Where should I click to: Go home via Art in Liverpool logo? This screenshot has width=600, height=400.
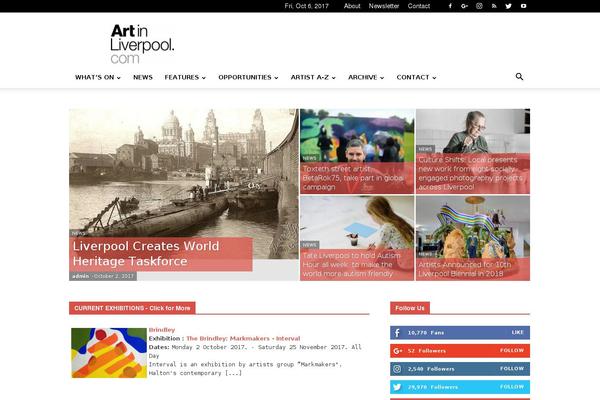pos(142,44)
